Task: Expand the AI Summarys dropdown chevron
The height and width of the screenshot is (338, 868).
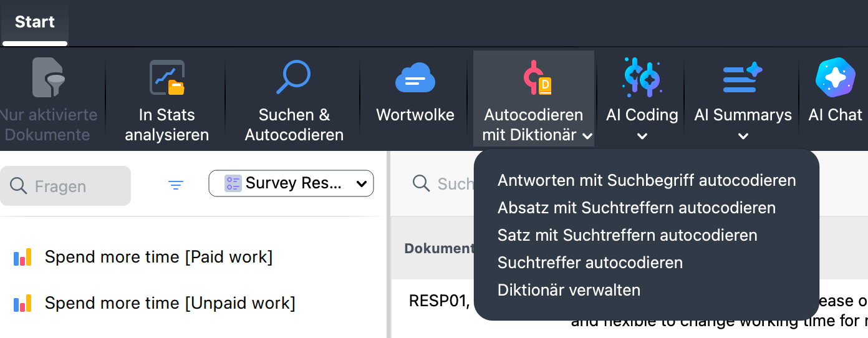Action: [743, 136]
